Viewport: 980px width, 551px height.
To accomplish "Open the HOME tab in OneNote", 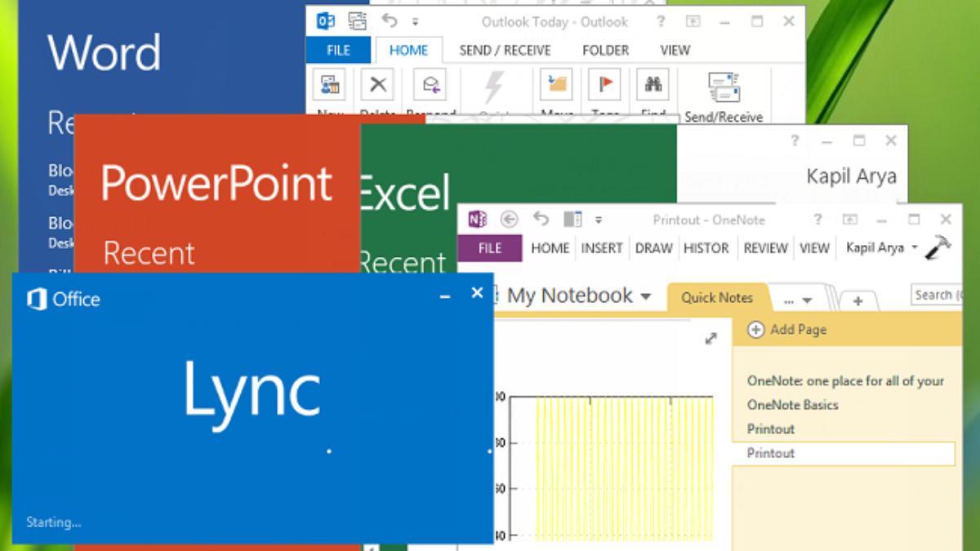I will coord(550,248).
